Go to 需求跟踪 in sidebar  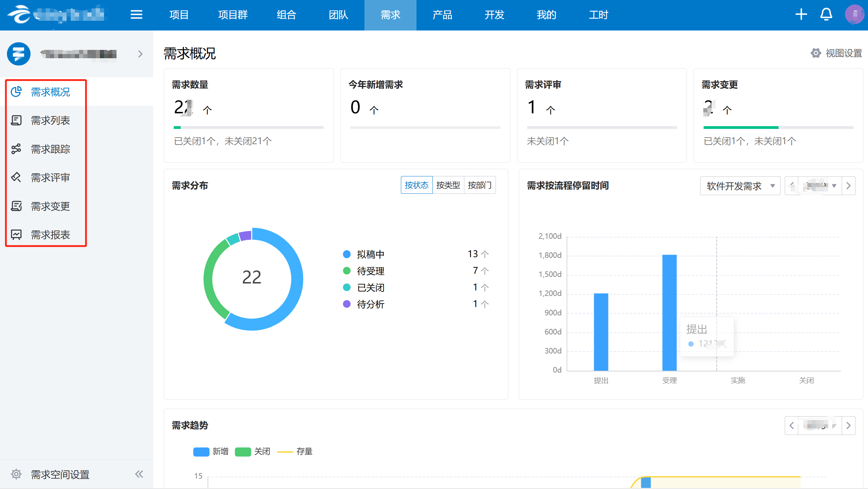tap(50, 149)
